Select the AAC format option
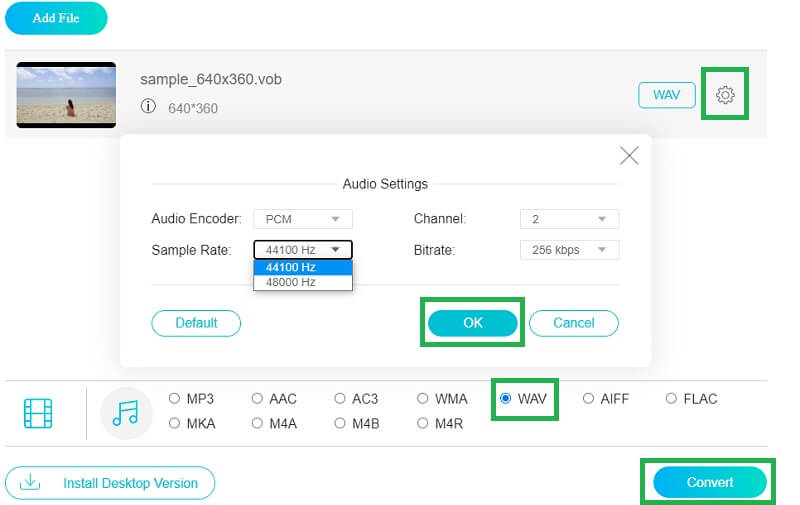The height and width of the screenshot is (505, 800). [258, 398]
